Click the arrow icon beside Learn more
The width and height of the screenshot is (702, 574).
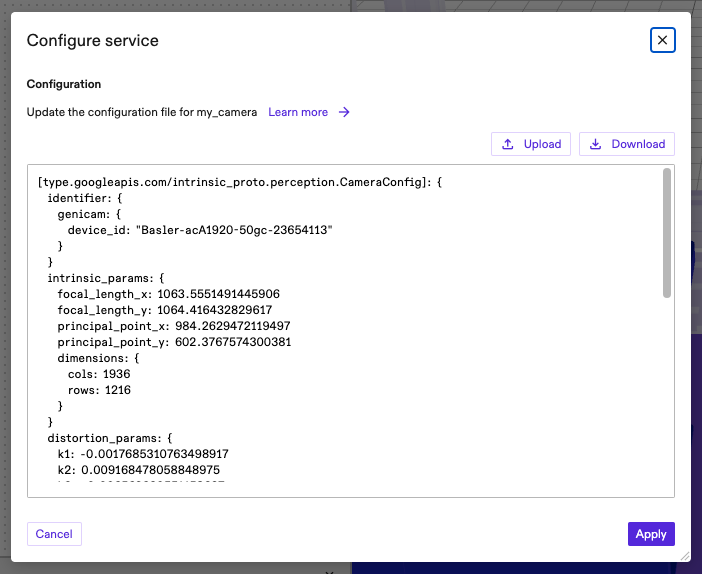344,112
